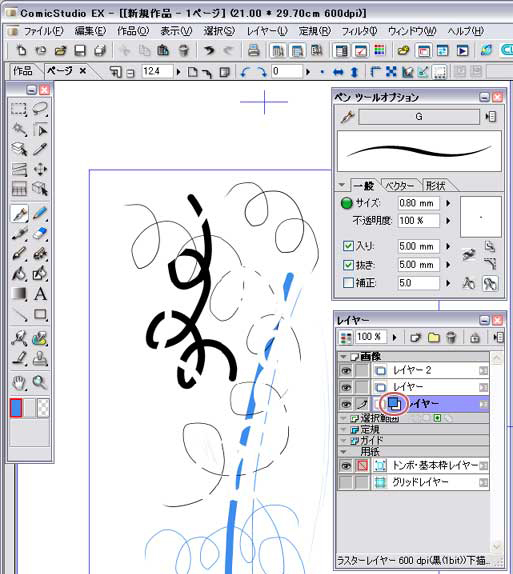
Task: Click the trash icon in Layer panel
Action: pos(451,337)
